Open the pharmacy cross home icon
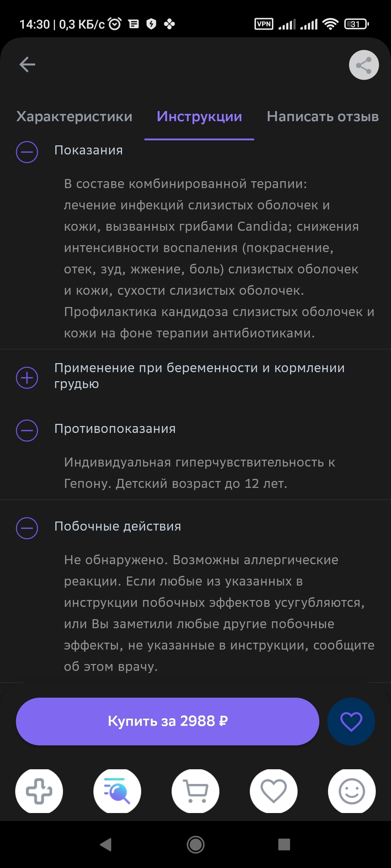 pyautogui.click(x=39, y=791)
